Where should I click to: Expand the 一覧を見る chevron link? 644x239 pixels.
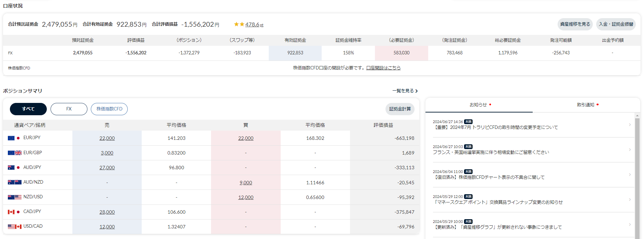pyautogui.click(x=405, y=91)
